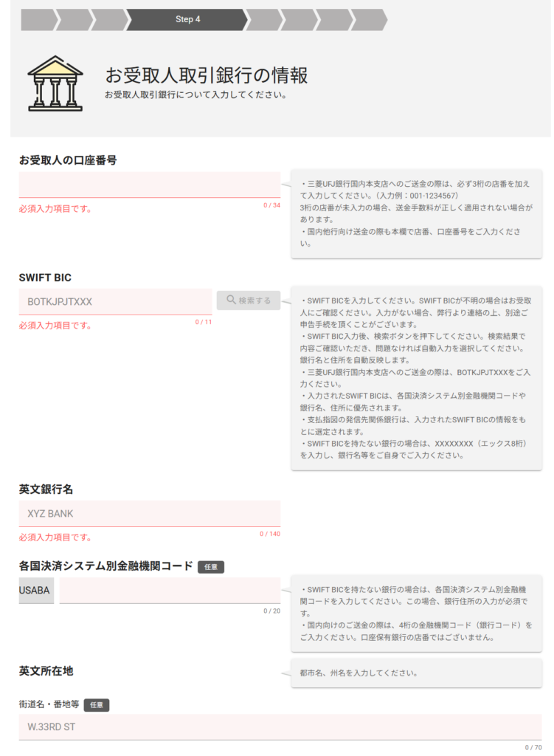554x756 pixels.
Task: Click the SWIFT BIC help tooltip text
Action: pos(416,378)
